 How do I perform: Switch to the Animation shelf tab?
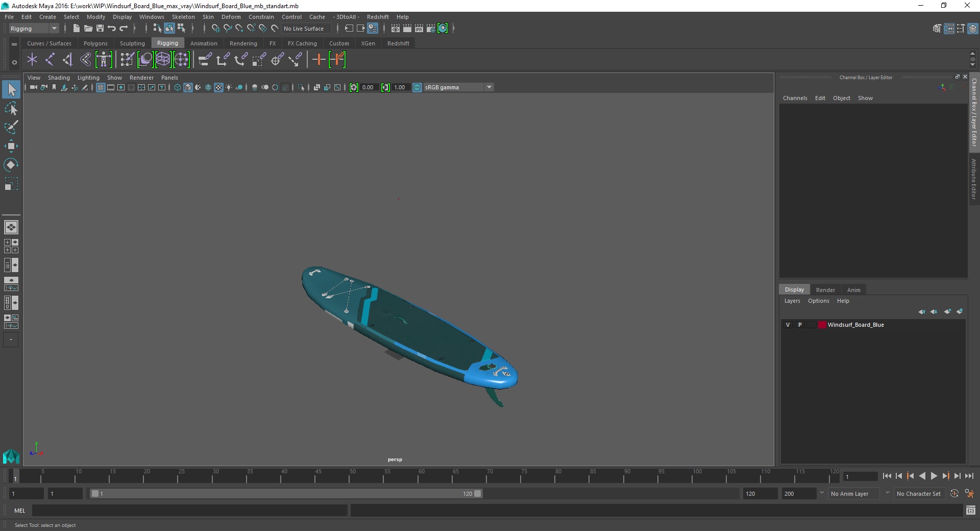point(204,43)
